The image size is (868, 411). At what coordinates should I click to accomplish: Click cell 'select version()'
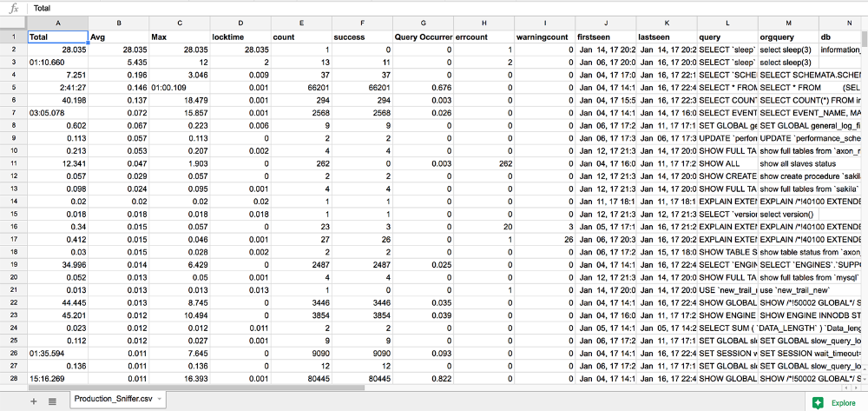788,215
